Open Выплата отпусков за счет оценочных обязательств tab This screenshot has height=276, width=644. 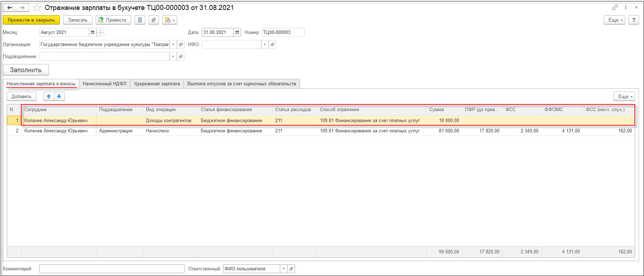242,84
